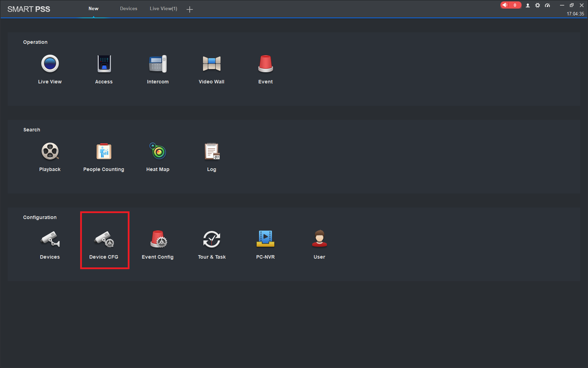This screenshot has height=368, width=588.
Task: Open Playback film reel icon
Action: (50, 152)
